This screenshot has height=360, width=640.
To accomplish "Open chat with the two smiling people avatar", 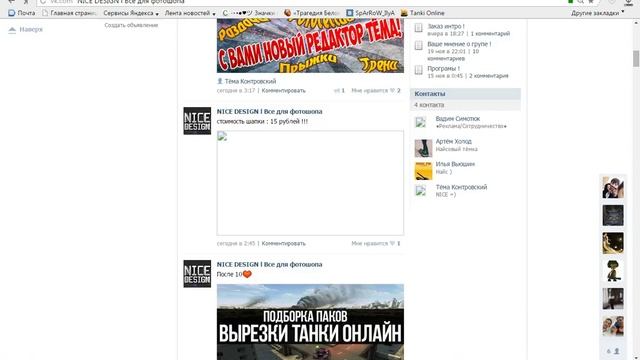I will pyautogui.click(x=613, y=326).
